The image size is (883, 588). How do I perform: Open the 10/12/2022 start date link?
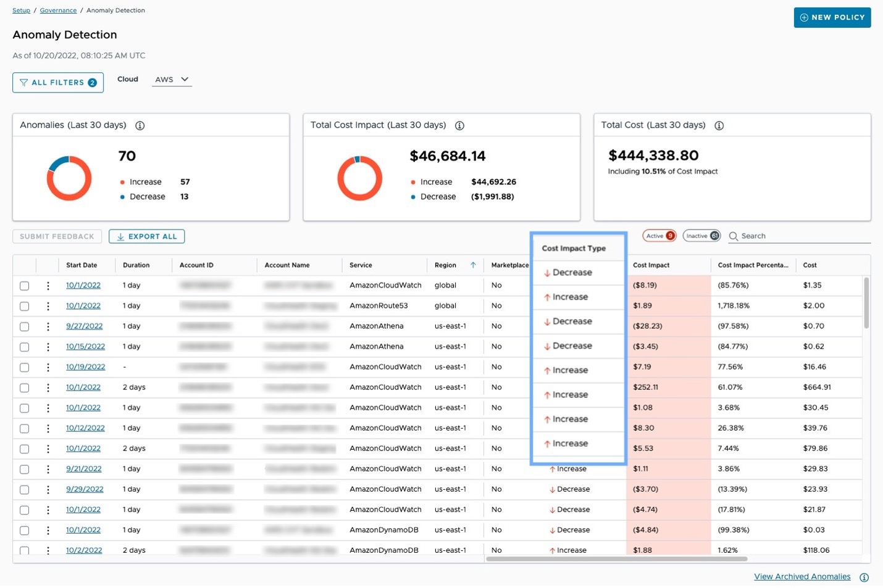pyautogui.click(x=85, y=428)
